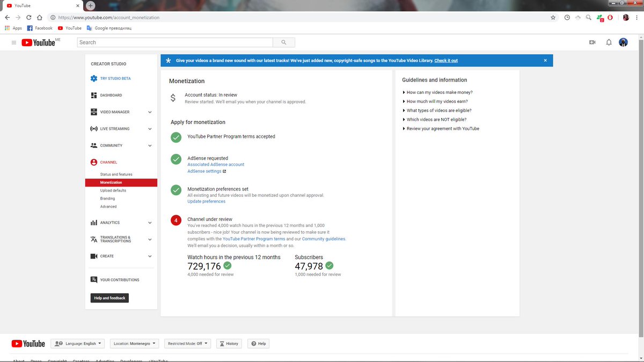Reload the page
Viewport: 644px width, 362px height.
(29, 17)
